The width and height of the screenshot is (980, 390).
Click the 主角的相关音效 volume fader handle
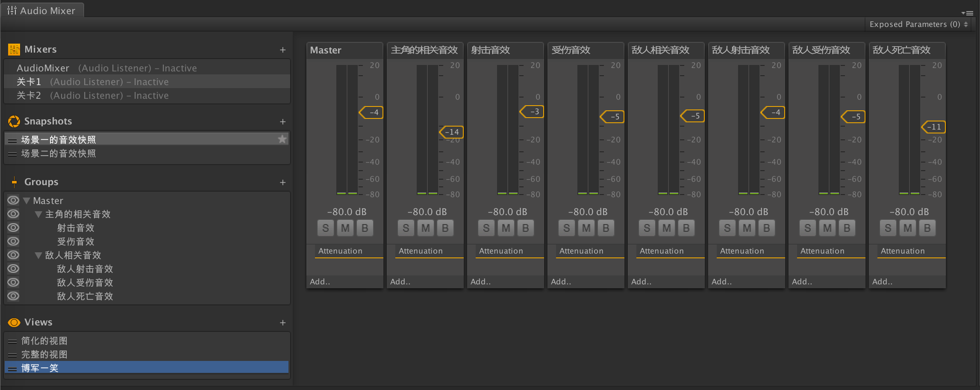tap(451, 132)
